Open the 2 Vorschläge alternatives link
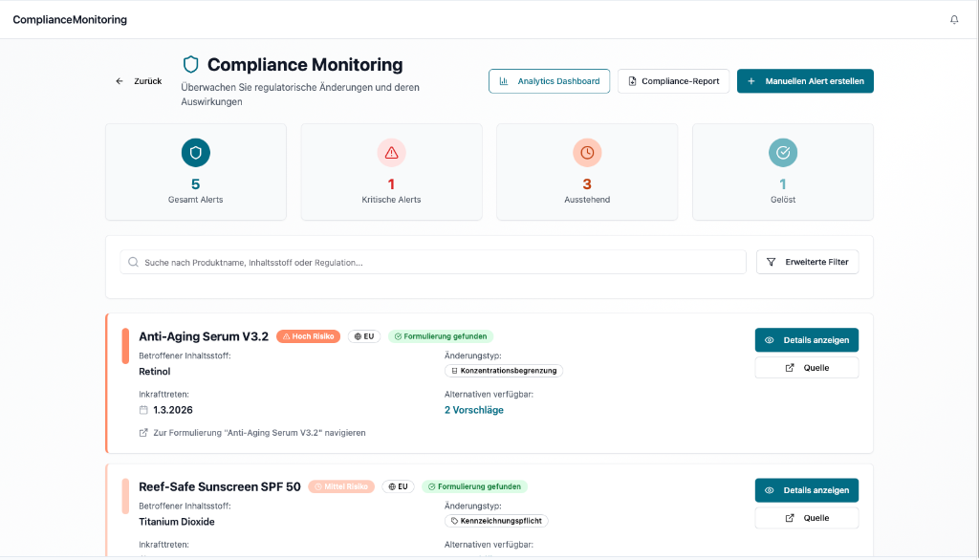This screenshot has height=560, width=979. 474,410
